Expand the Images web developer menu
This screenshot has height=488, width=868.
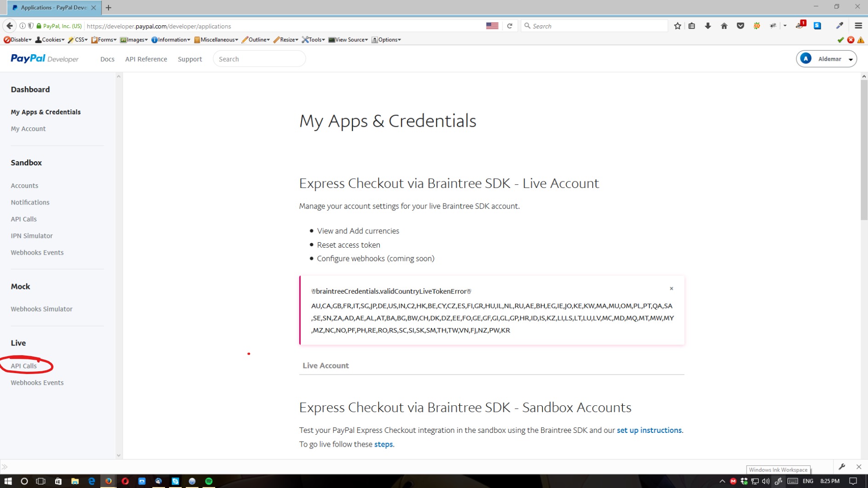134,40
